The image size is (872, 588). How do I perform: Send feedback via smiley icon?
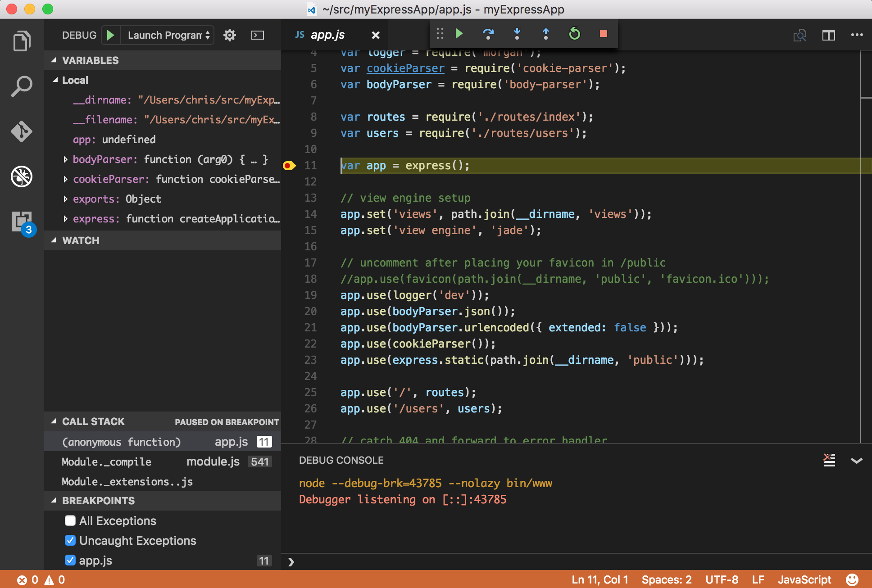click(852, 579)
